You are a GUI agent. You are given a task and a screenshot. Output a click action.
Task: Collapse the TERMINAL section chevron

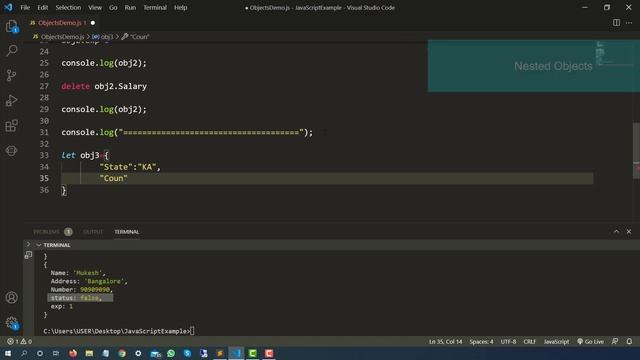pos(39,245)
